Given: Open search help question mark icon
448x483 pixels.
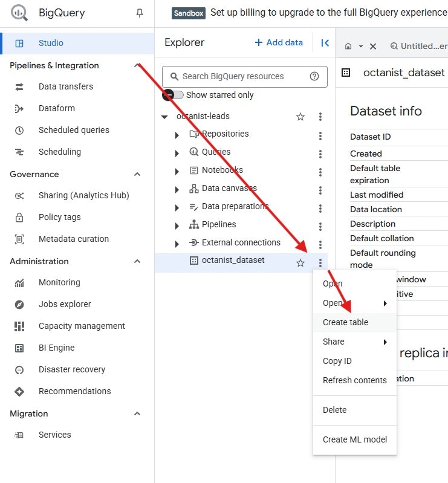Looking at the screenshot, I should [314, 76].
